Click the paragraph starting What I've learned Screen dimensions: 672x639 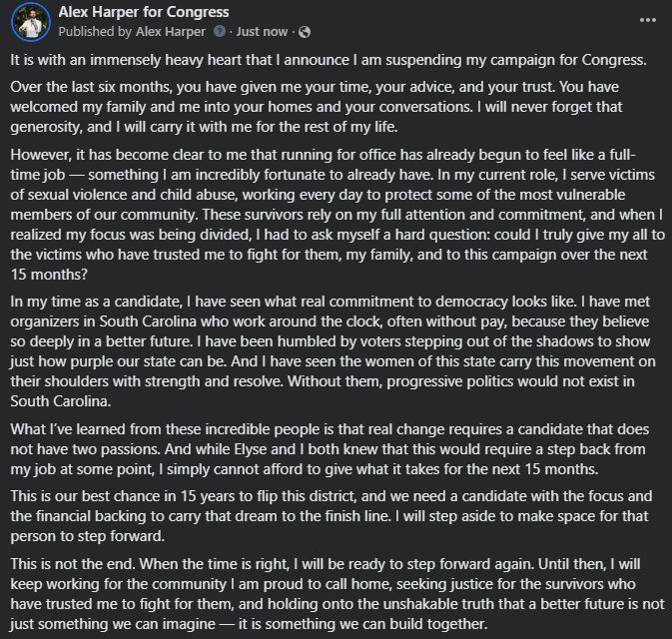click(330, 448)
